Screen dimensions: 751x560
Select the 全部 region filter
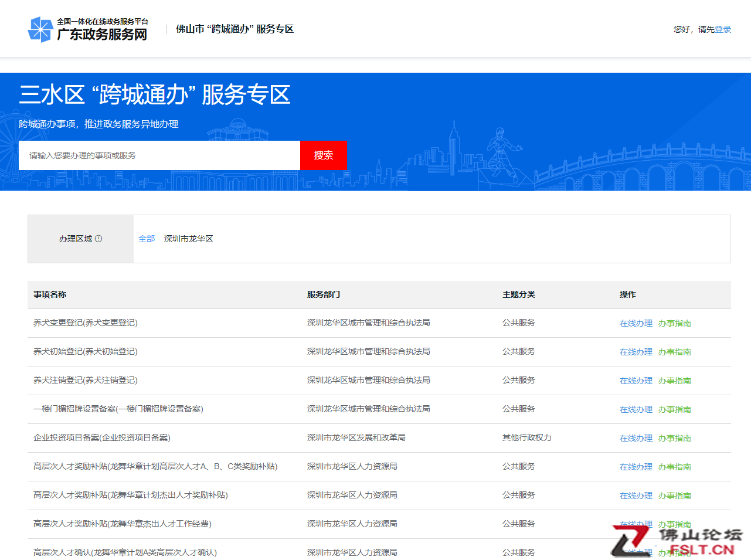[x=146, y=239]
